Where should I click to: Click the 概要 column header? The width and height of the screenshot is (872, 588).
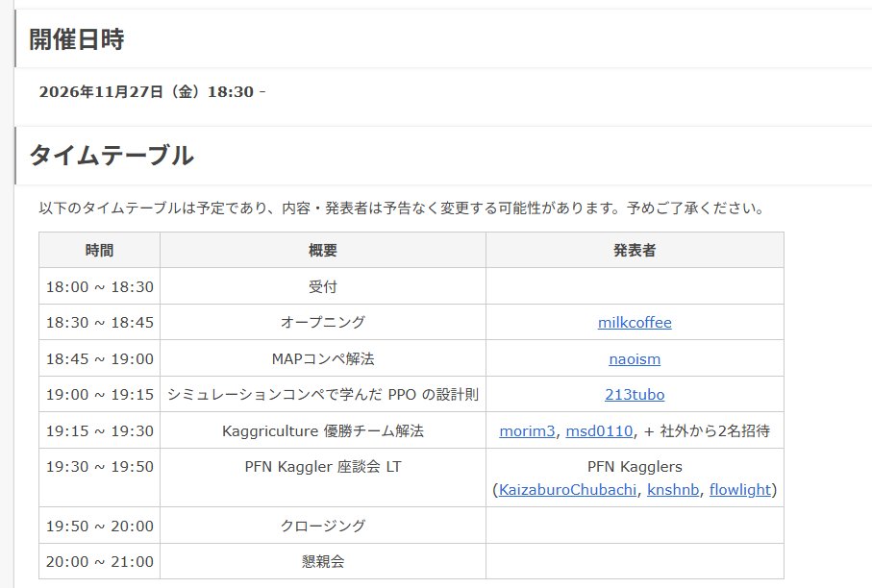(x=323, y=250)
